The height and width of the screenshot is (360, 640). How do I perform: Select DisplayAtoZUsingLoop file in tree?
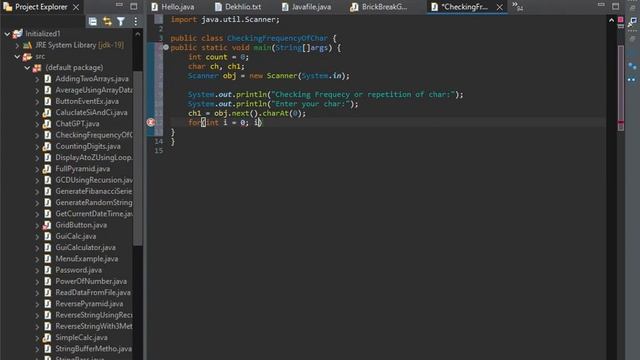[x=94, y=158]
